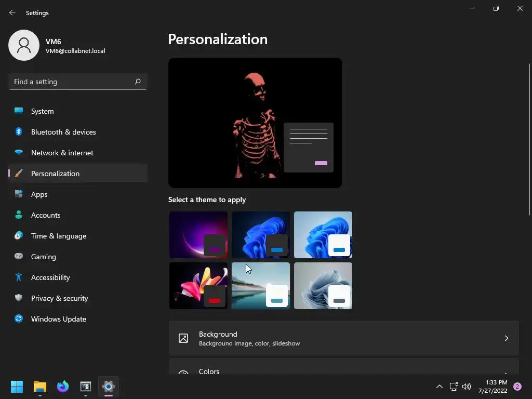Screen dimensions: 532x399
Task: Open the notification badge showing 2
Action: point(517,387)
